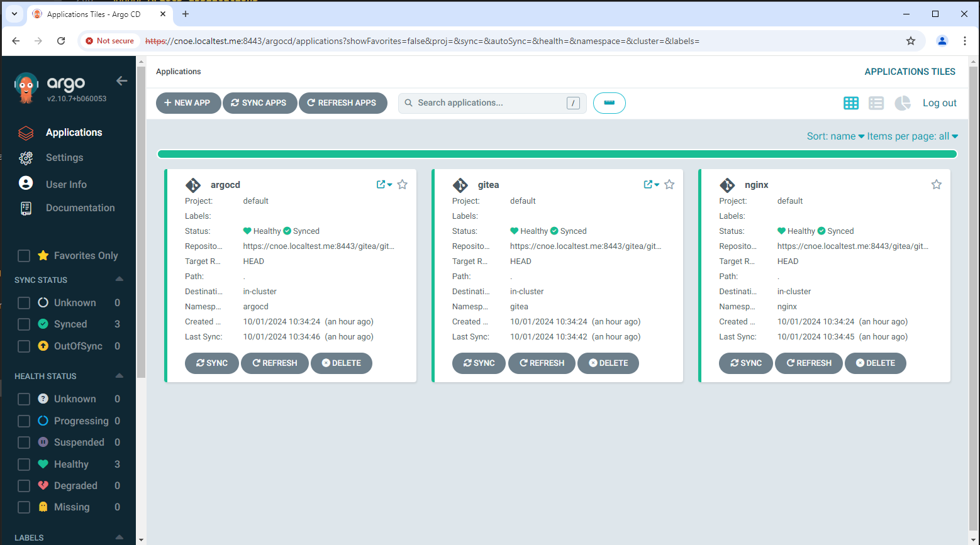980x545 pixels.
Task: Open the summary pie chart view
Action: point(902,103)
